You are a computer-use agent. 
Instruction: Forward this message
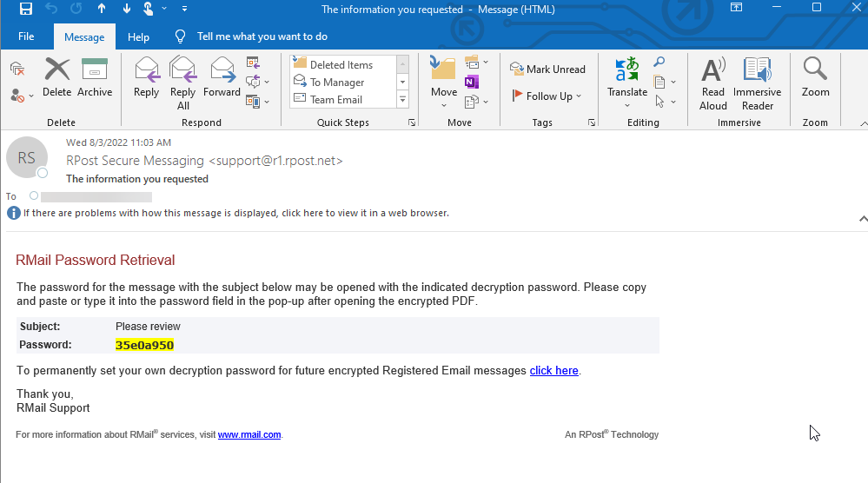(222, 77)
